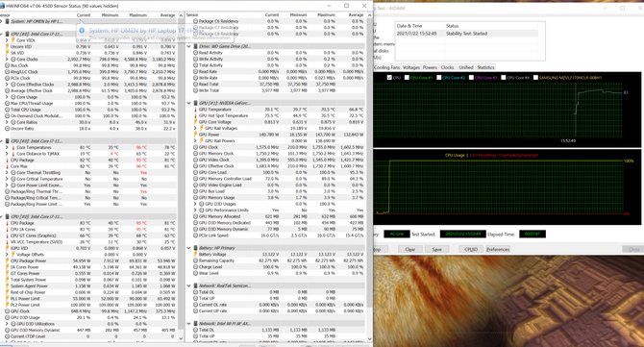Screen dimensions: 644x347
Task: Click the thermometer icon beside Core Max
Action: 7,166
